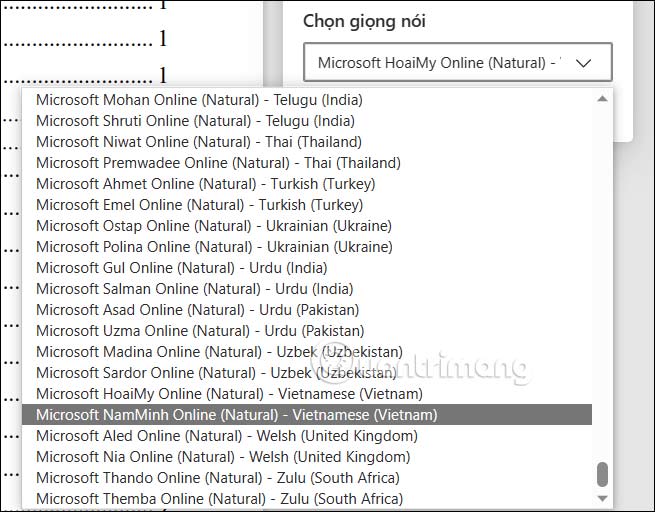Click the voice list scrollbar thumb
The height and width of the screenshot is (512, 655).
tap(602, 474)
